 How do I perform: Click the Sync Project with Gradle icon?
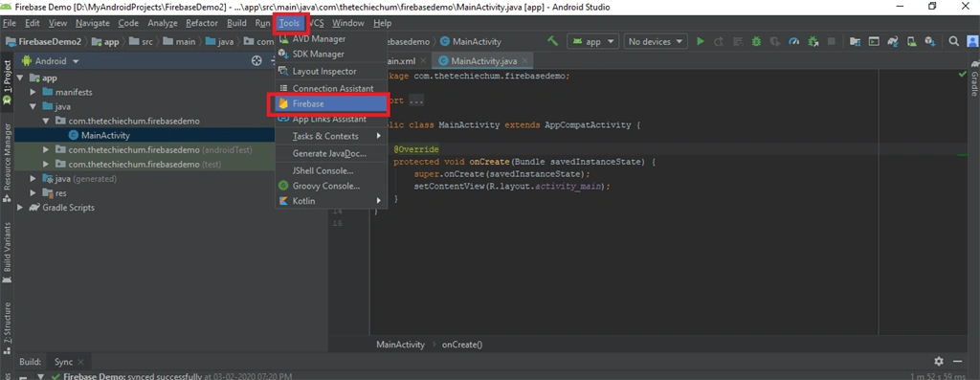click(x=893, y=42)
